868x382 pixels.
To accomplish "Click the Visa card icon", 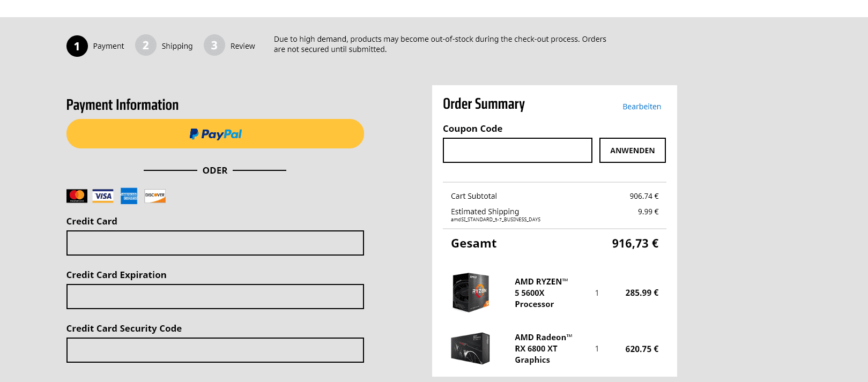I will 103,196.
